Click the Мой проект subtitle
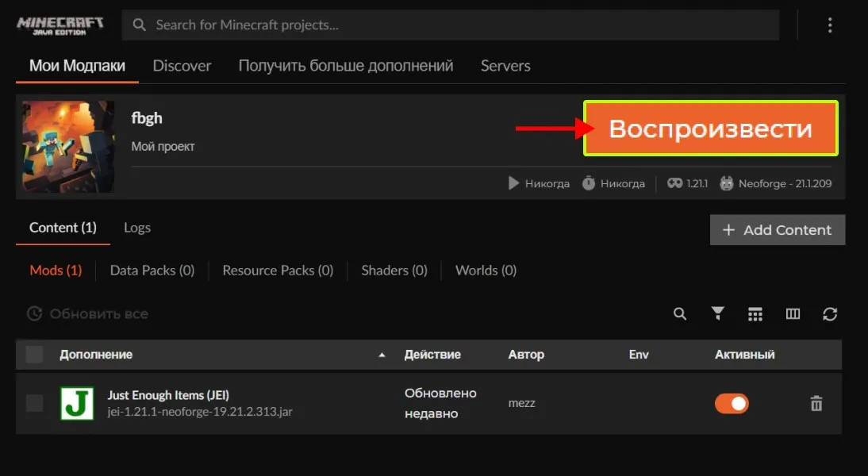This screenshot has width=868, height=476. click(163, 147)
